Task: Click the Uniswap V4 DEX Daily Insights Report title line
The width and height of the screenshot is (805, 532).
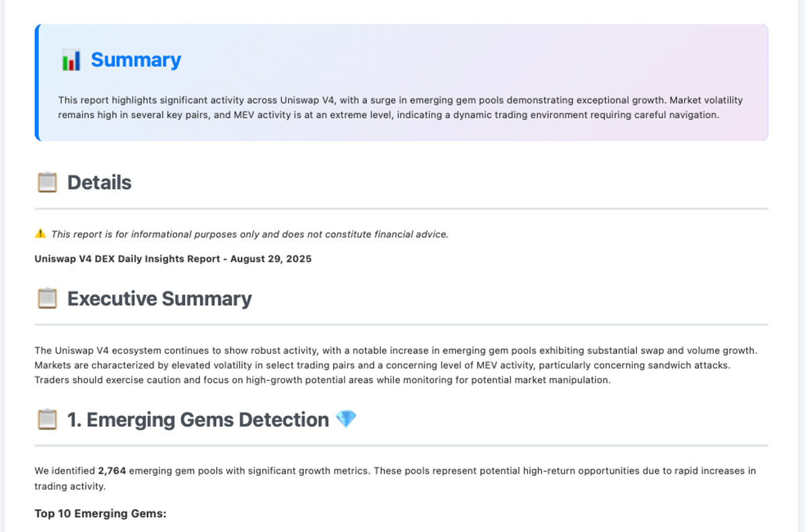Action: (173, 258)
